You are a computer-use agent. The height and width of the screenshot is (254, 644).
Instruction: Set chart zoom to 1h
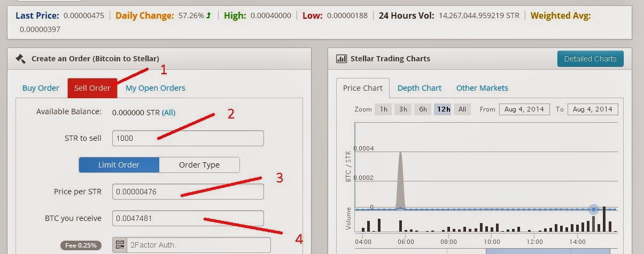point(383,109)
